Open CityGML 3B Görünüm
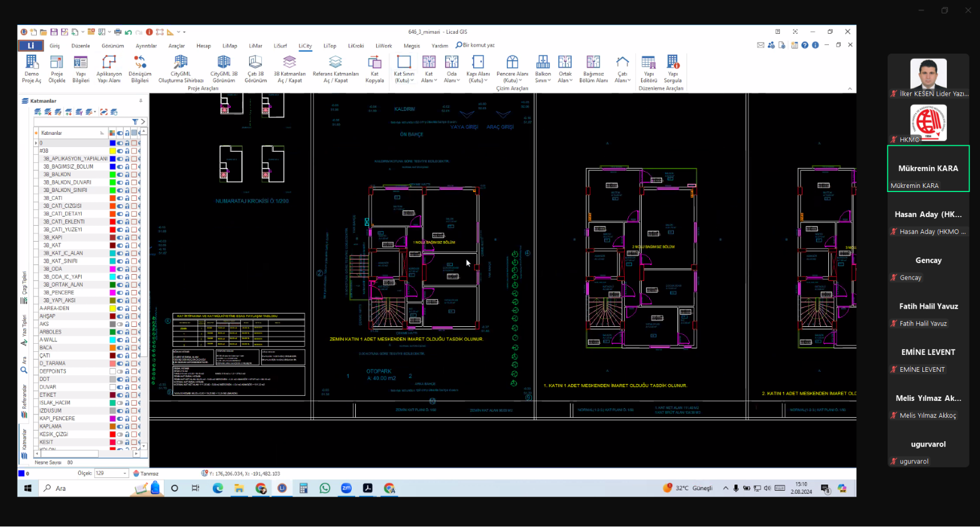 224,69
